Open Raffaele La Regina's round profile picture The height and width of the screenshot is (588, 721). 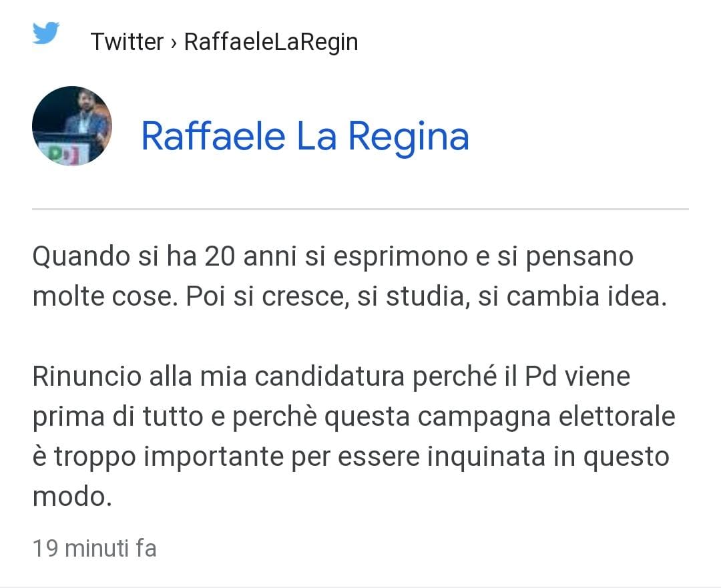coord(71,125)
